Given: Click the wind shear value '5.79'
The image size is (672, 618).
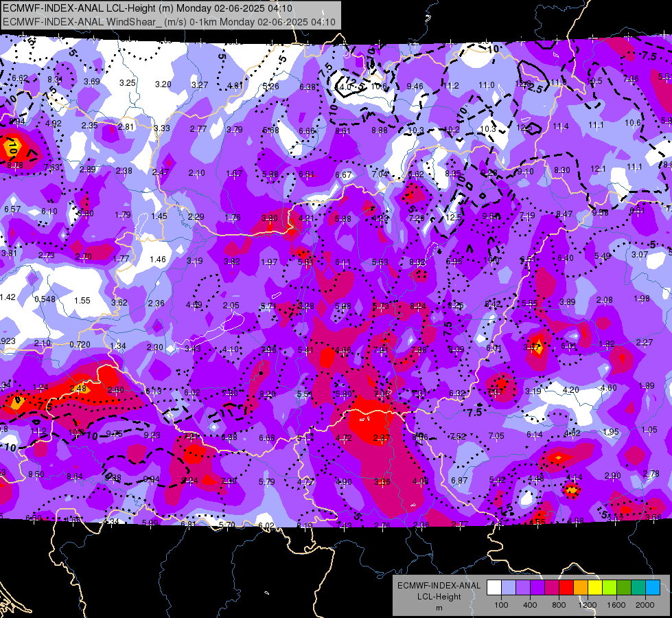Looking at the screenshot, I should coord(266,481).
